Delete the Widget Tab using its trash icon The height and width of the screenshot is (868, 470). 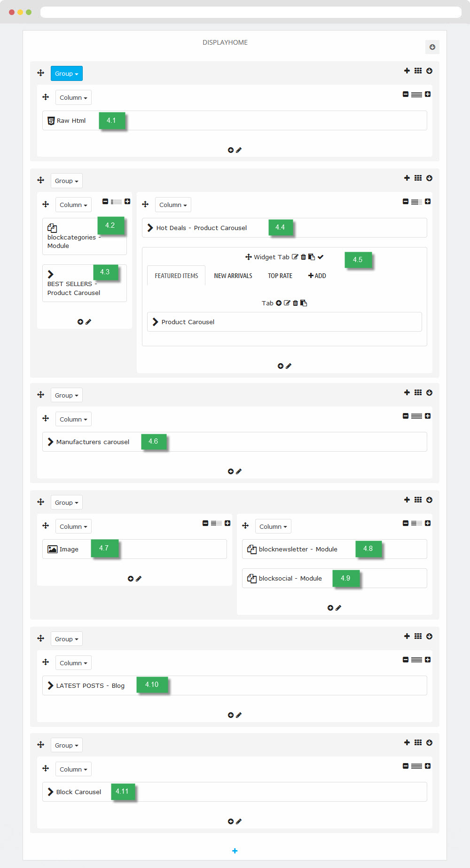[x=303, y=257]
